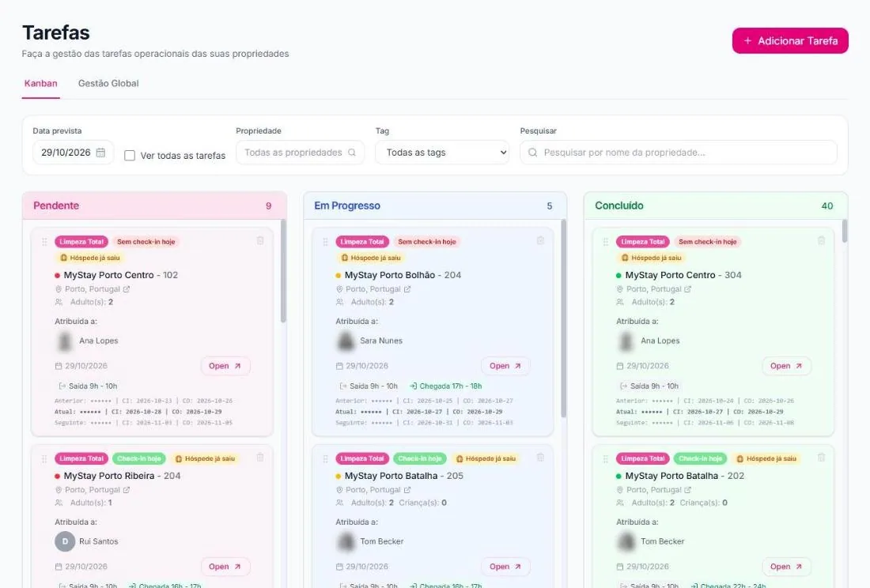Click Sara Nunes avatar on Porto Bolhão - 204
The height and width of the screenshot is (588, 870).
pos(346,341)
